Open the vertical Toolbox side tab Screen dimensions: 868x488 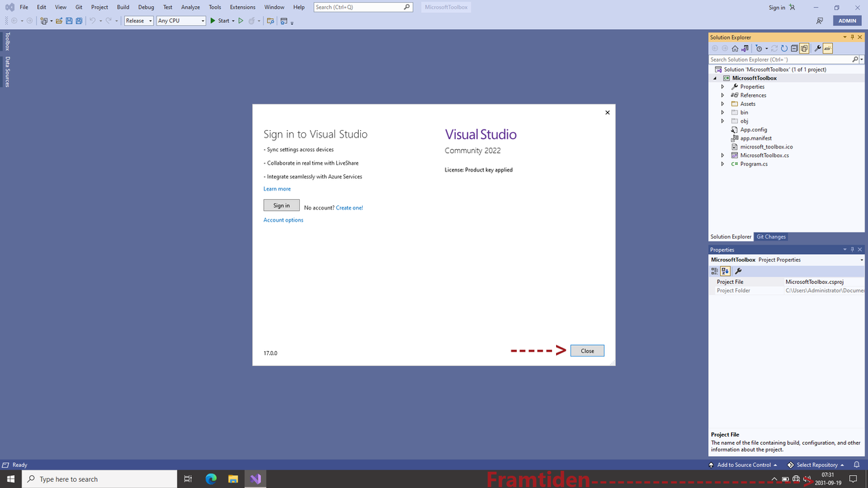click(7, 41)
